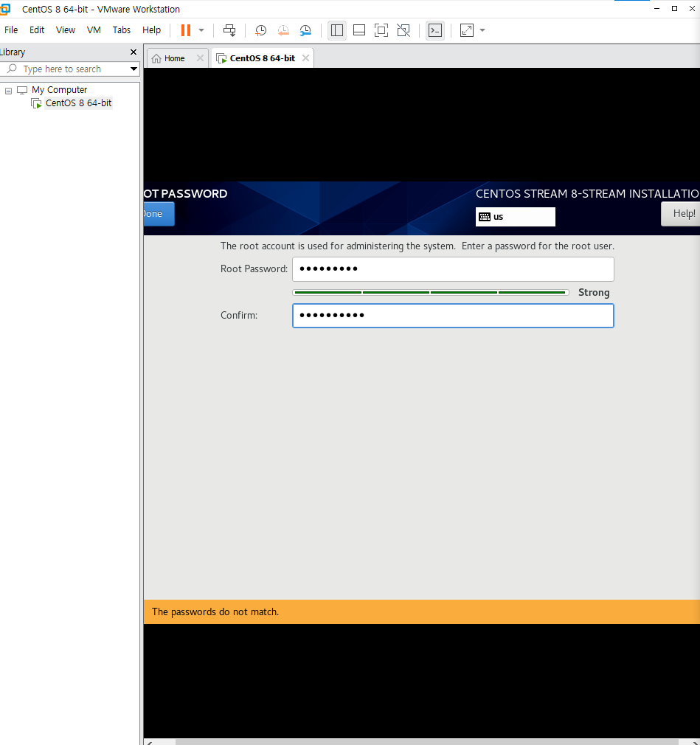Screen dimensions: 700x745
Task: Open the View menu
Action: tap(66, 30)
